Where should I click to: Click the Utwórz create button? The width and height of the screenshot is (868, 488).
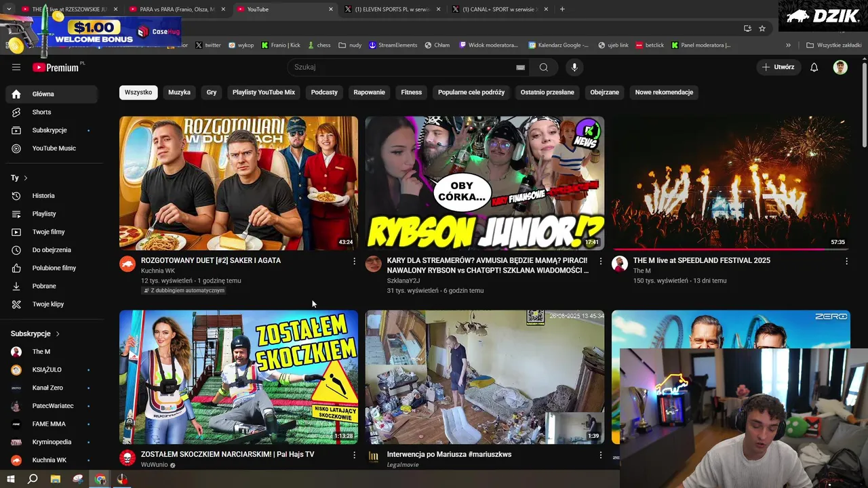[778, 67]
